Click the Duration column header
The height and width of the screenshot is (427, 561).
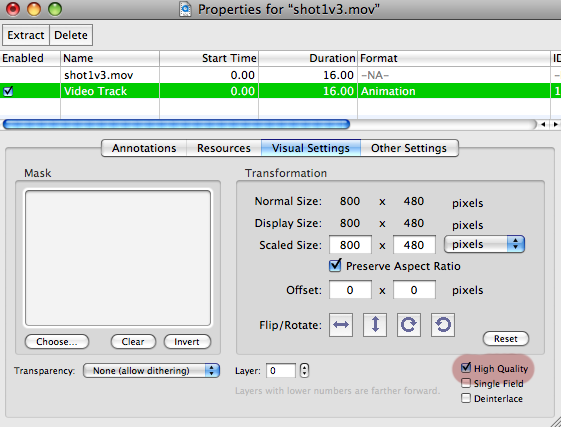tap(308, 58)
